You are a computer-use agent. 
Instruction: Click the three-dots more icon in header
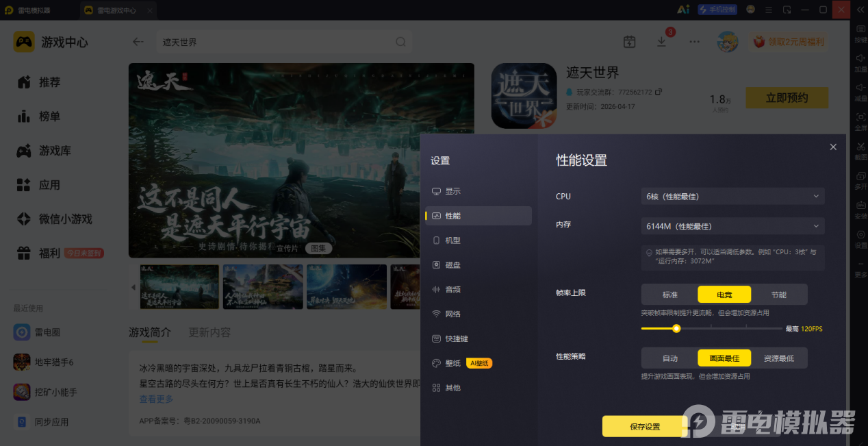[x=694, y=42]
